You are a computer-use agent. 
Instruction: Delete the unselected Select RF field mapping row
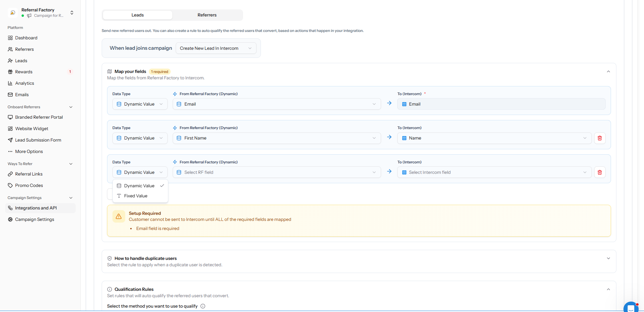[600, 172]
